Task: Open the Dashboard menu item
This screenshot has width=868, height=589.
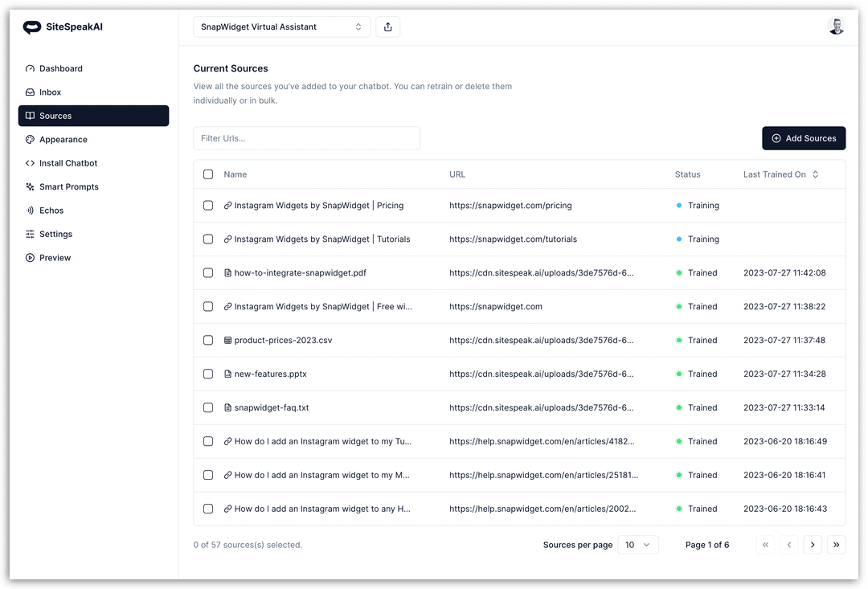Action: [93, 68]
